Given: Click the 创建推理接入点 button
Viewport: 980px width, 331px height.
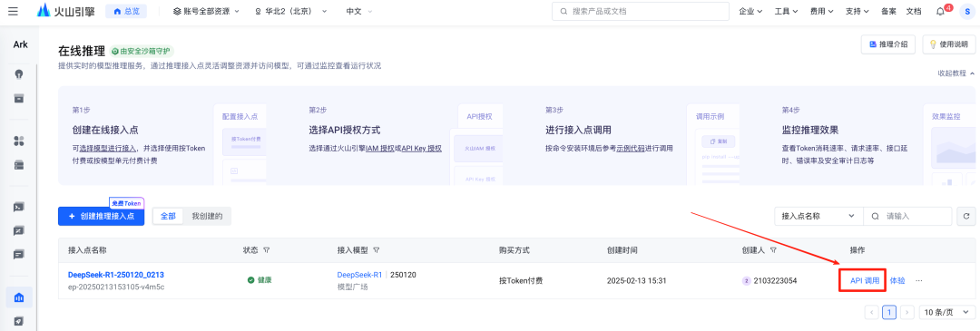Looking at the screenshot, I should coord(102,216).
